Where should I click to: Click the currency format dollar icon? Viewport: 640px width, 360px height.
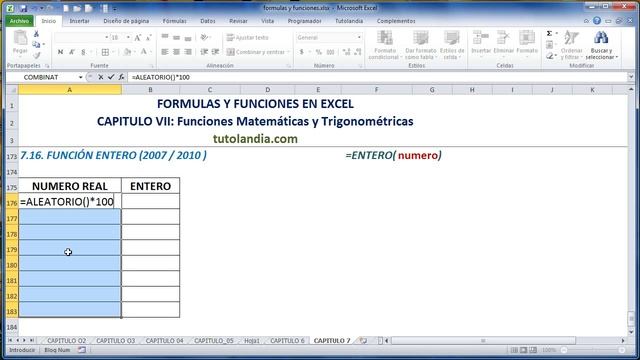(302, 52)
